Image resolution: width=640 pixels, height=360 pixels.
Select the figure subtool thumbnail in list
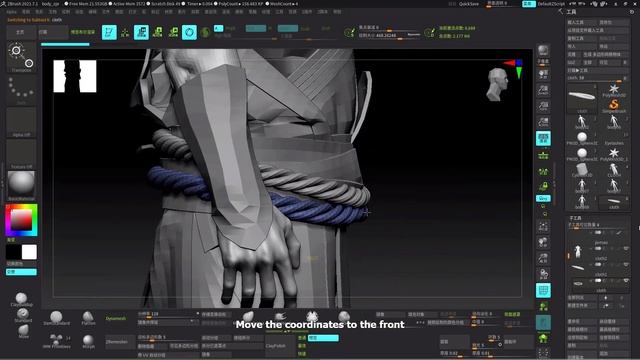(x=578, y=251)
